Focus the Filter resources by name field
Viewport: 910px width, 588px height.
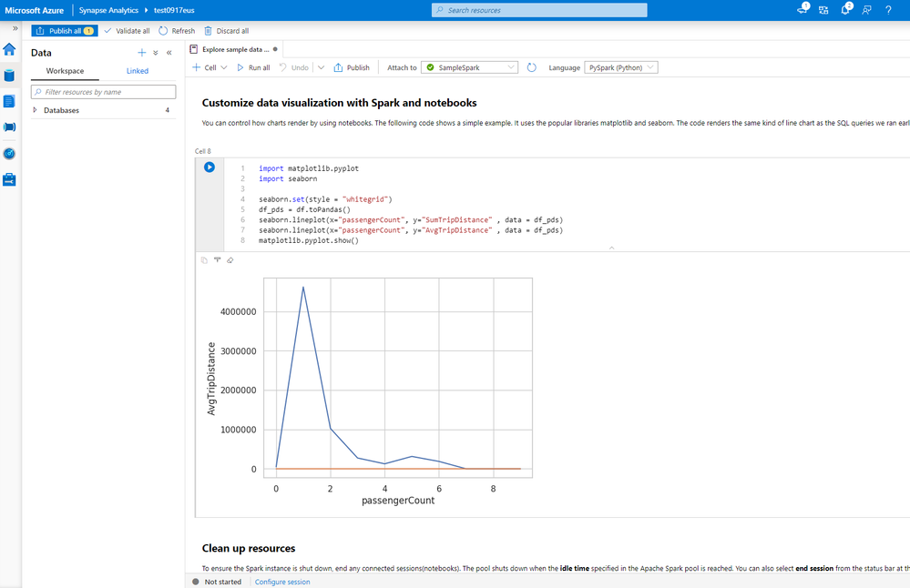pos(103,92)
